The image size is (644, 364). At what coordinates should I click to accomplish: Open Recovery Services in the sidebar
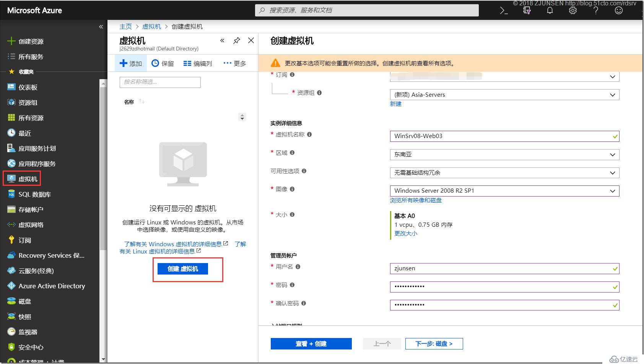(46, 255)
